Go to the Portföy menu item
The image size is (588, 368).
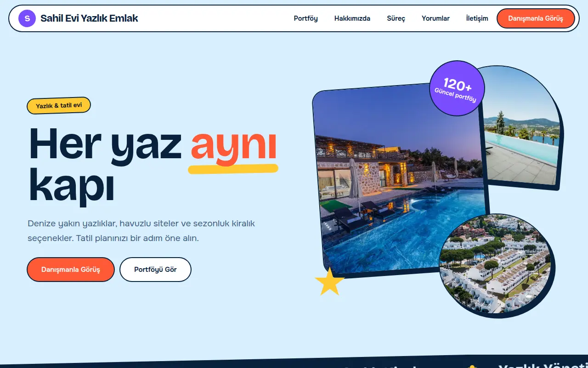[306, 18]
